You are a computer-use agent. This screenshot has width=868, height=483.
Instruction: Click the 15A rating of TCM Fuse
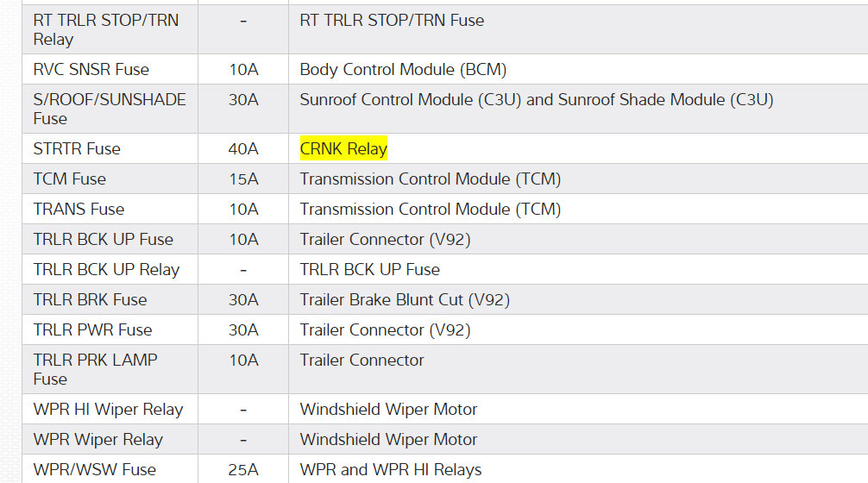tap(243, 179)
